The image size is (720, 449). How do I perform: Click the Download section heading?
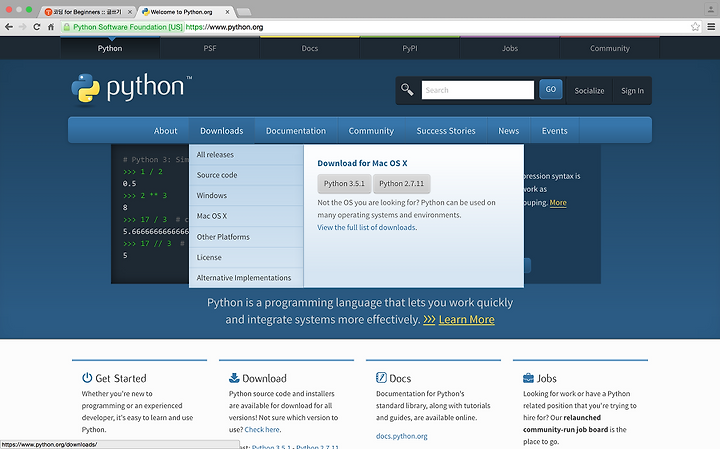[x=264, y=378]
